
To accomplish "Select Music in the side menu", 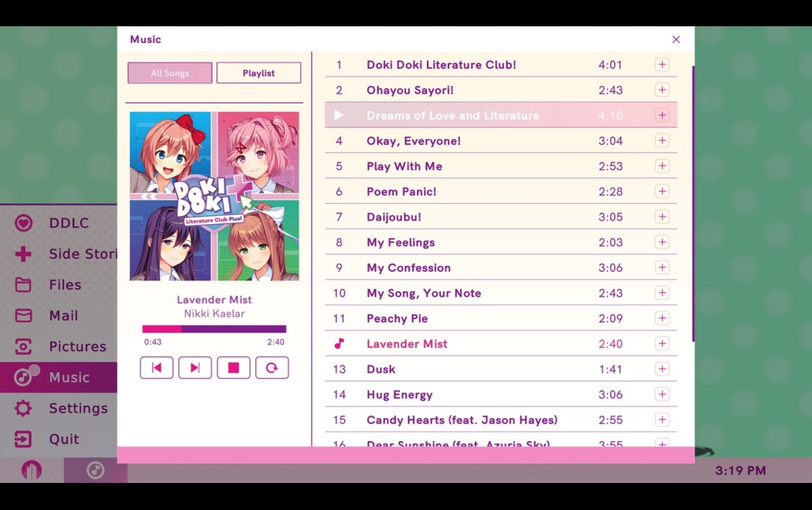I will point(59,377).
